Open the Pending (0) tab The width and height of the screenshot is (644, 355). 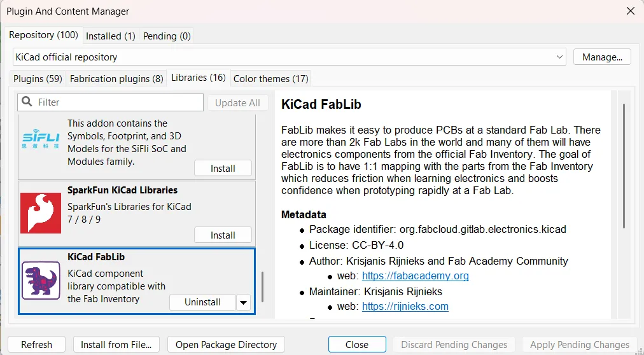pyautogui.click(x=167, y=36)
